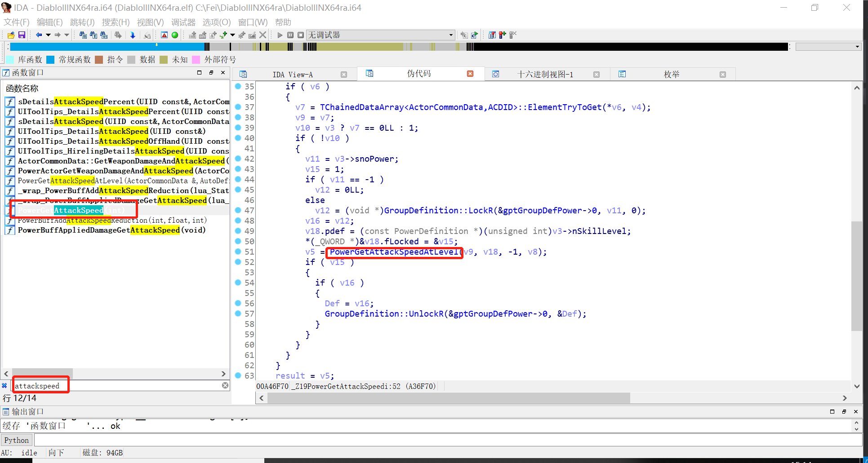Click the red warning triangle icon
868x463 pixels.
[x=164, y=35]
